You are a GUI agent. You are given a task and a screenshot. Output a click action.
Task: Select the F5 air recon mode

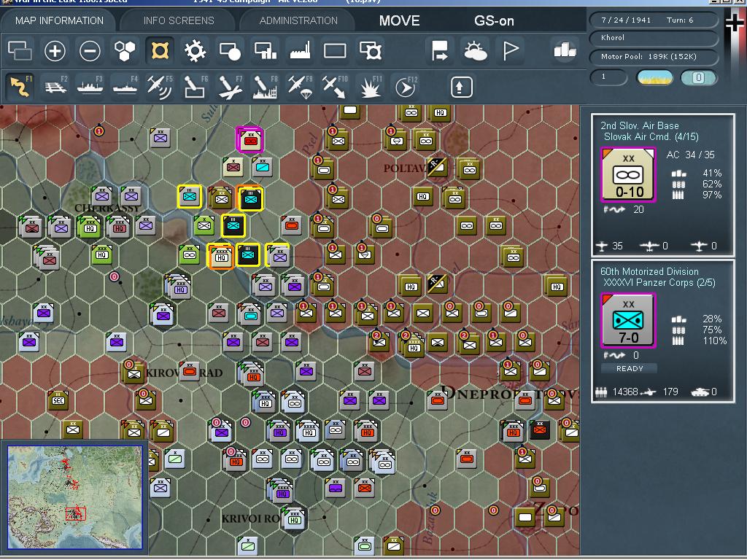click(x=160, y=87)
